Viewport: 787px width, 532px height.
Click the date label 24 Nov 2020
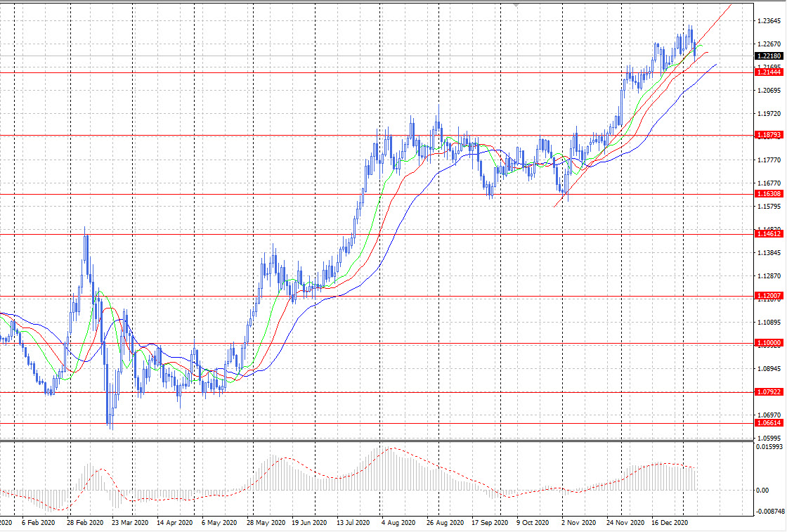click(x=625, y=522)
